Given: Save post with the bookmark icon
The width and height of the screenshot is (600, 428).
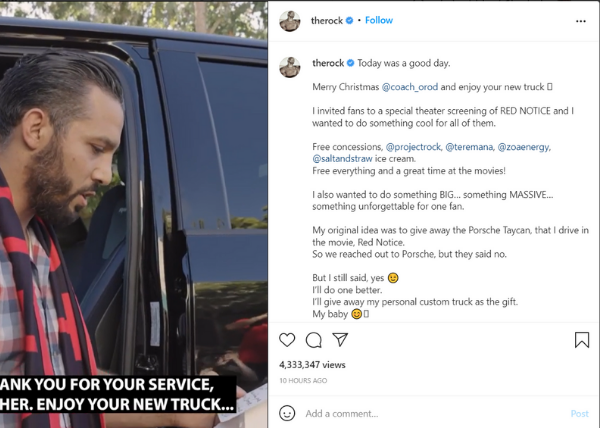Looking at the screenshot, I should tap(582, 340).
